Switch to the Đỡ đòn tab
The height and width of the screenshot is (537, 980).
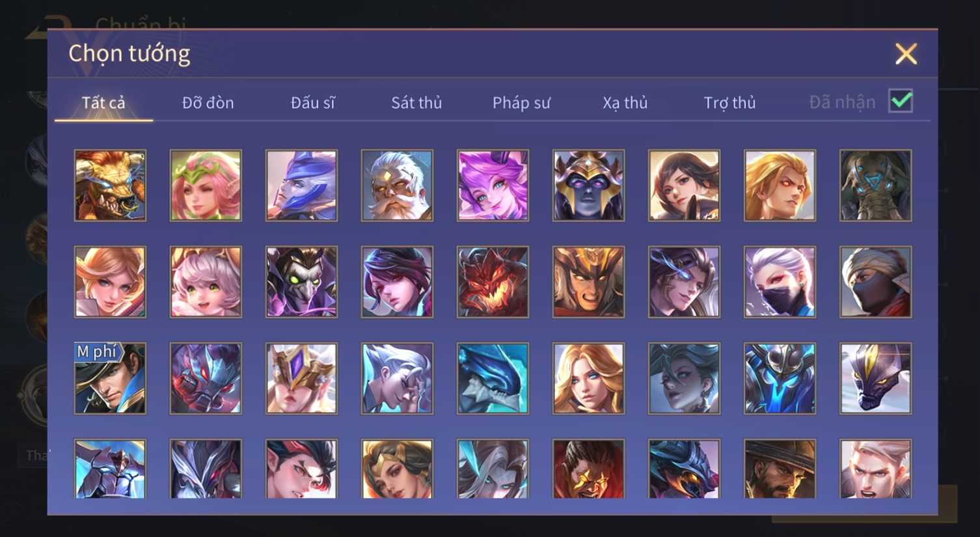point(208,103)
